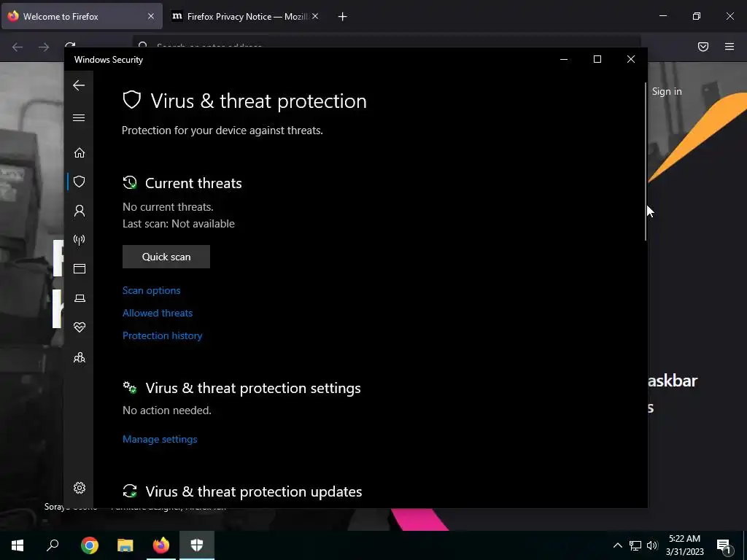Open Scan options link
The height and width of the screenshot is (560, 747).
point(152,290)
